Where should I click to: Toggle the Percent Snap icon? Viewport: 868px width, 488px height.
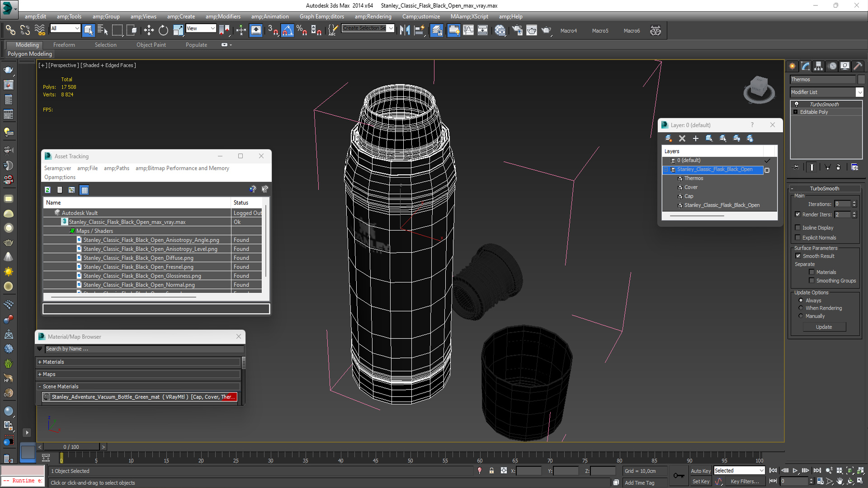(302, 30)
